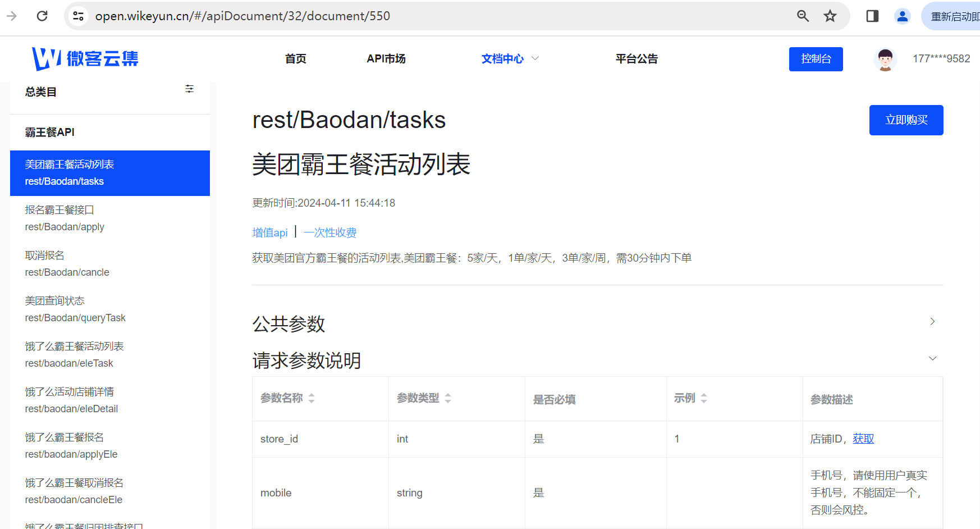
Task: Click the account name 177****9582
Action: (x=941, y=58)
